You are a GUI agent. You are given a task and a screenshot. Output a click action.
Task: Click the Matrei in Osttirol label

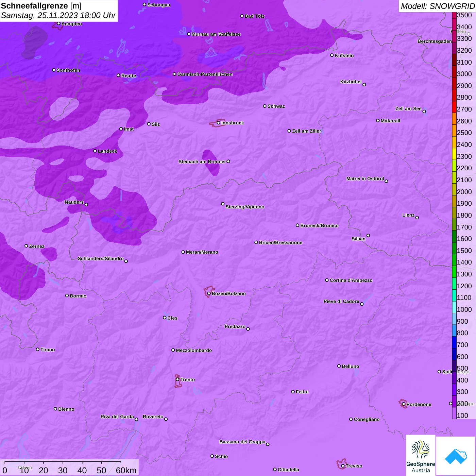click(365, 178)
